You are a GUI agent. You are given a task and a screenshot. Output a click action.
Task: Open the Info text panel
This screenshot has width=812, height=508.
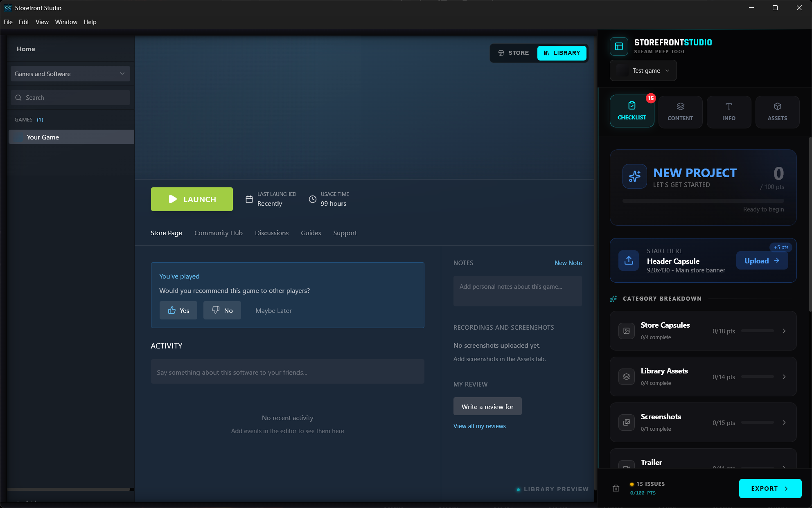[729, 112]
